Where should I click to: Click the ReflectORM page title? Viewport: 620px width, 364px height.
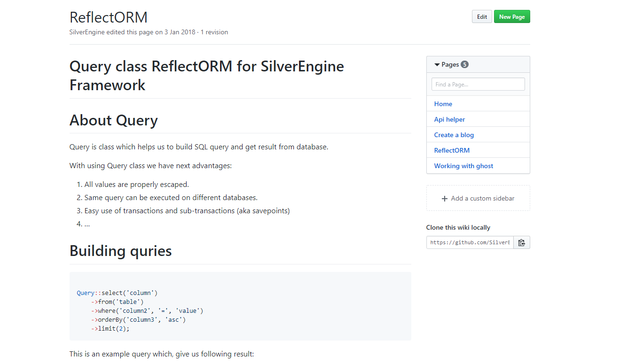pos(109,17)
